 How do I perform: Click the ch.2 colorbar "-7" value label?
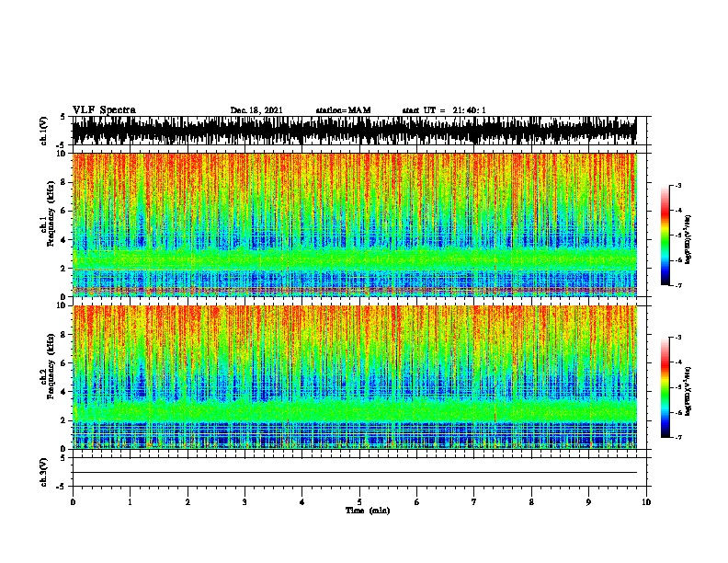[677, 437]
